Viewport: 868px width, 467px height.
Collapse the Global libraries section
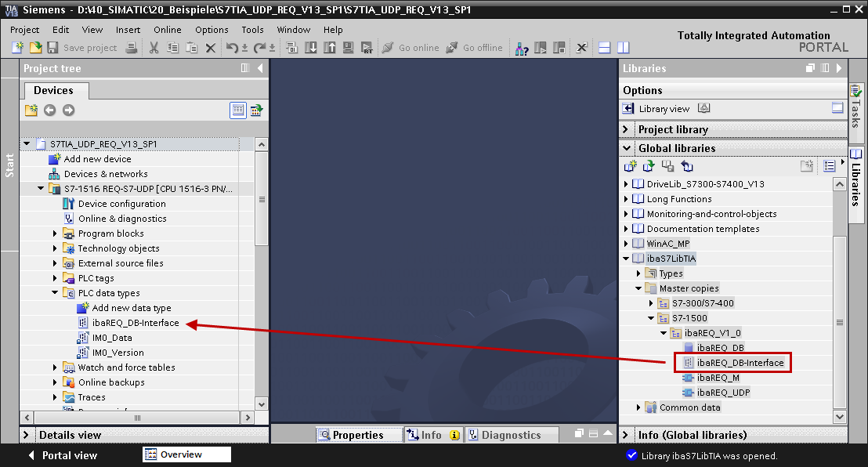[626, 148]
